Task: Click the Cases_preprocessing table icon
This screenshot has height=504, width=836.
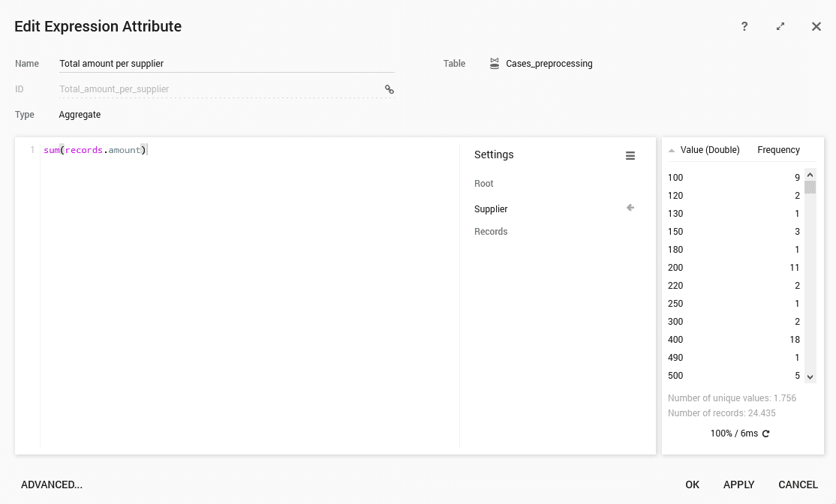Action: 495,64
